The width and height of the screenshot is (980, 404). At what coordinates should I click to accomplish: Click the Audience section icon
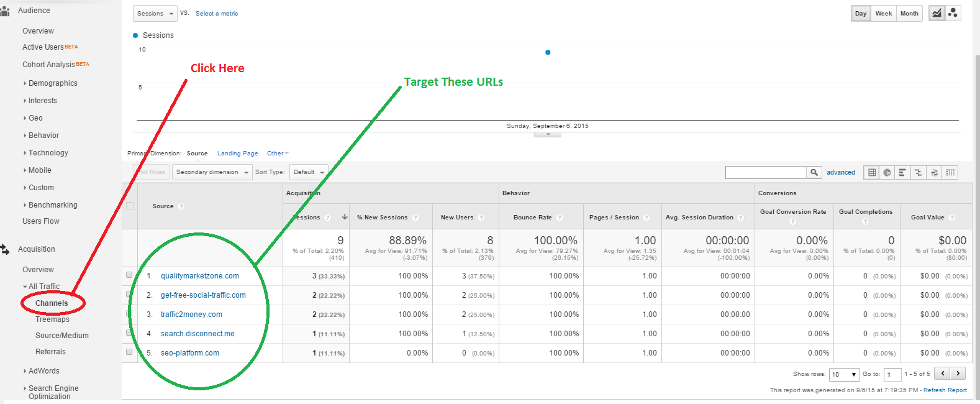5,11
